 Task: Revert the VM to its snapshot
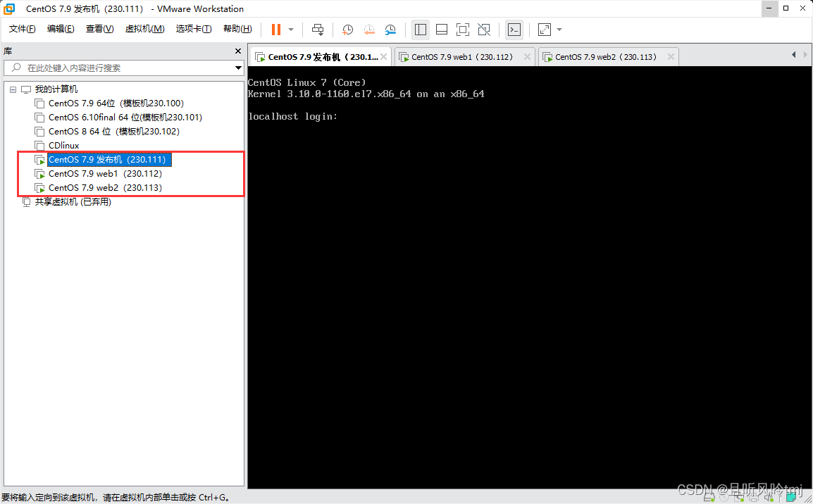[x=369, y=30]
